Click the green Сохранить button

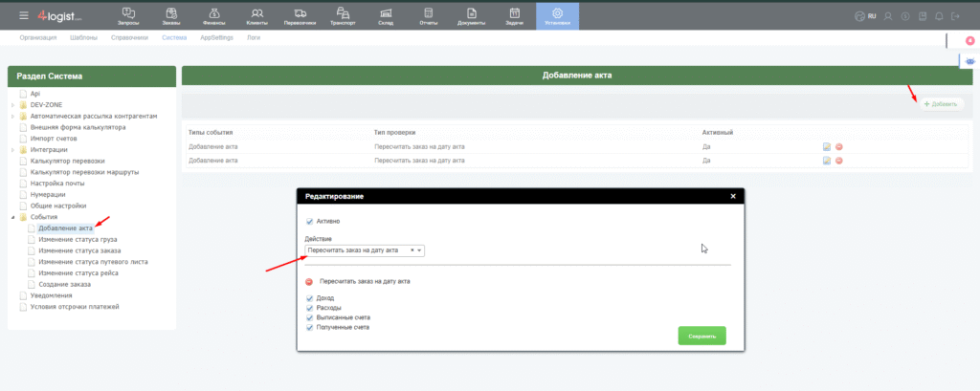point(702,336)
